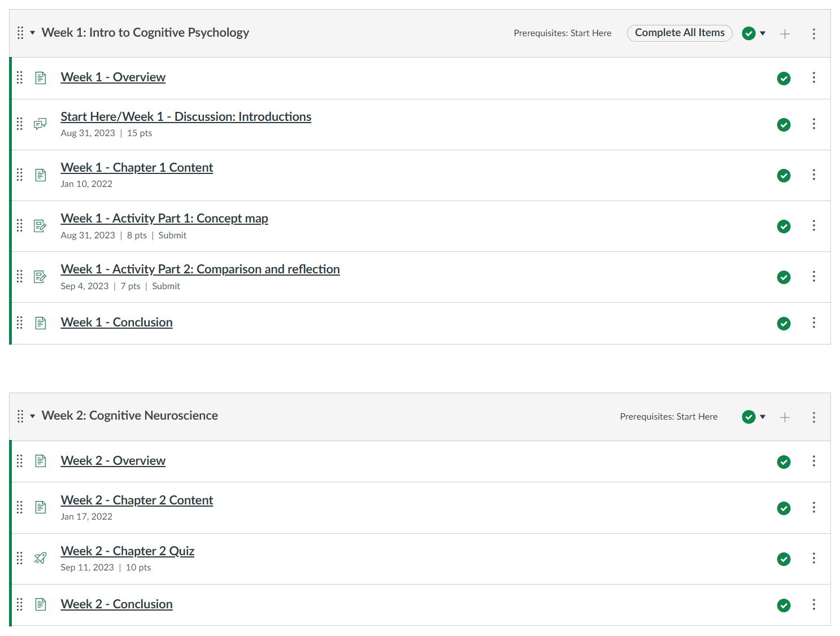Click the page icon beside Week 1 - Conclusion
Image resolution: width=840 pixels, height=636 pixels.
(x=40, y=323)
